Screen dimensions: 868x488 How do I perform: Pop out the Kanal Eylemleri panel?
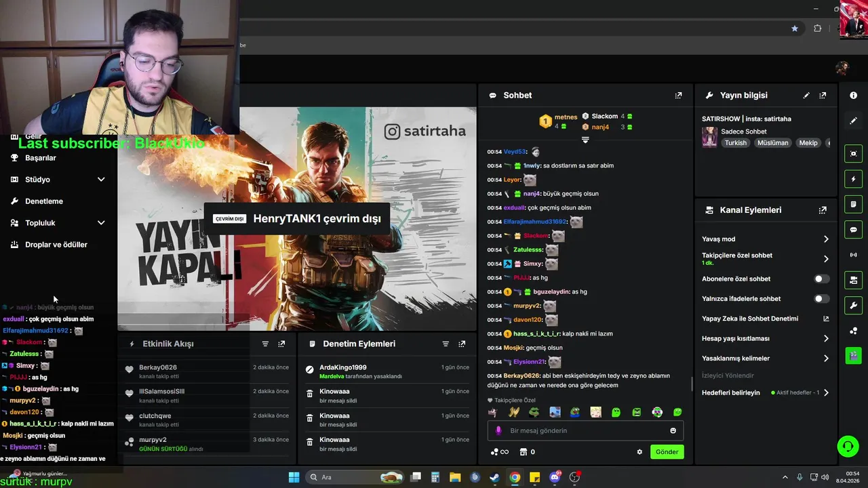click(x=823, y=210)
